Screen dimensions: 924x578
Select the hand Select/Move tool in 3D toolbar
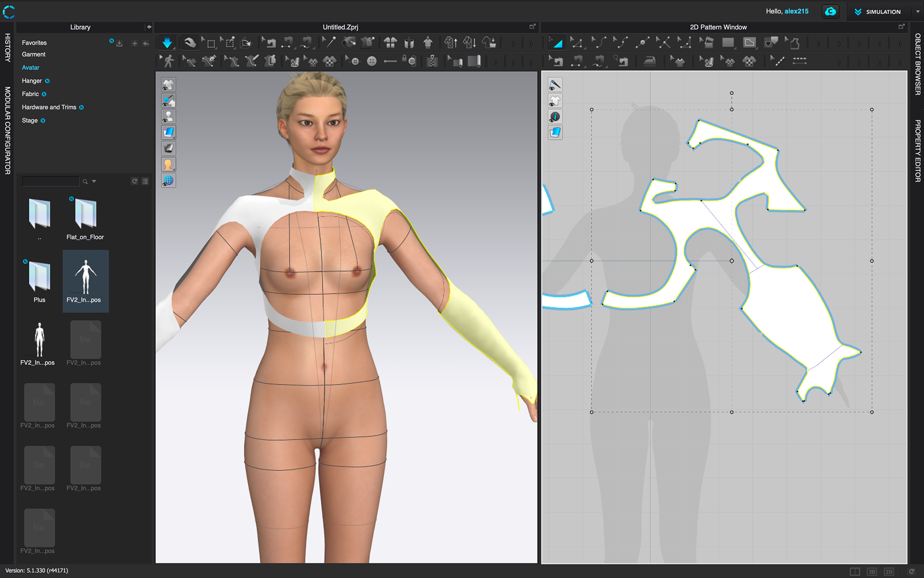click(190, 43)
